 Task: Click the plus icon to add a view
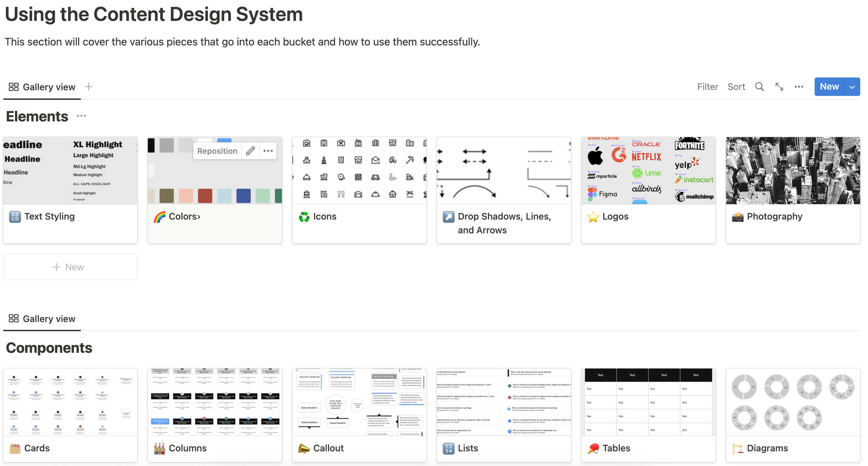89,87
